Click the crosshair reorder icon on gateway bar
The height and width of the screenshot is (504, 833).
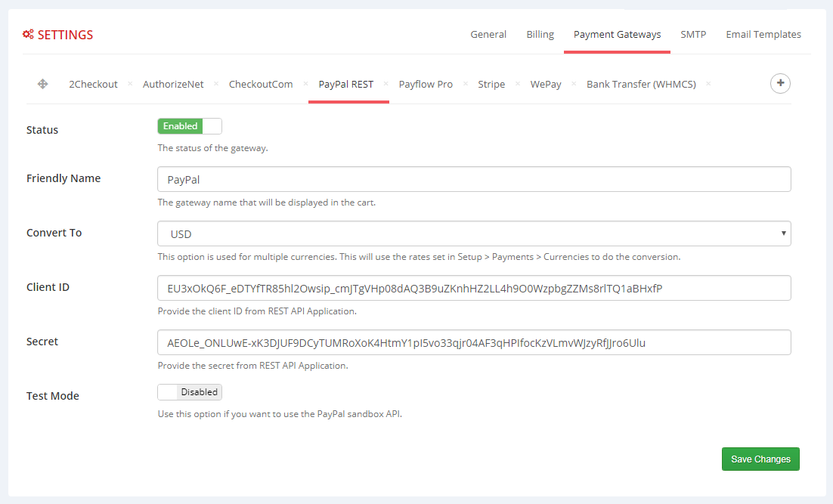(x=42, y=83)
